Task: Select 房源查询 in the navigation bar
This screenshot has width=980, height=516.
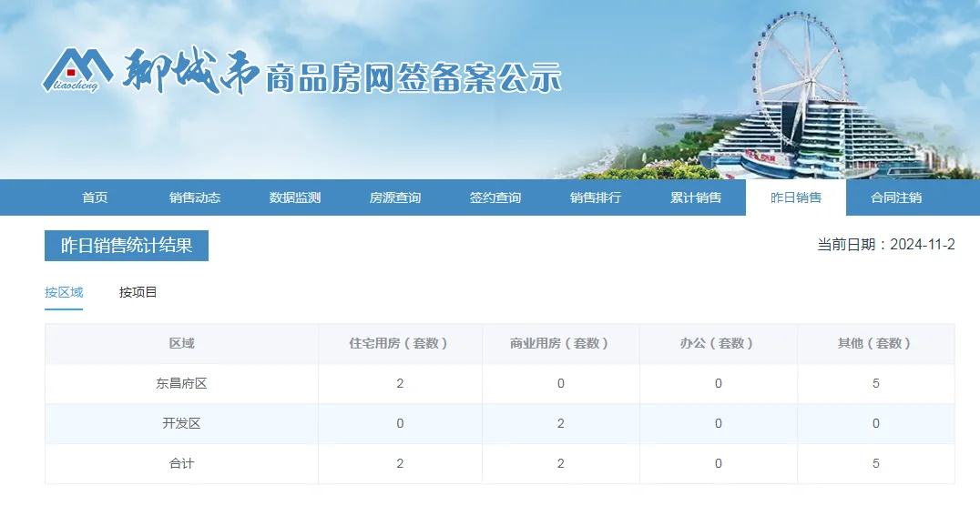Action: click(x=395, y=197)
